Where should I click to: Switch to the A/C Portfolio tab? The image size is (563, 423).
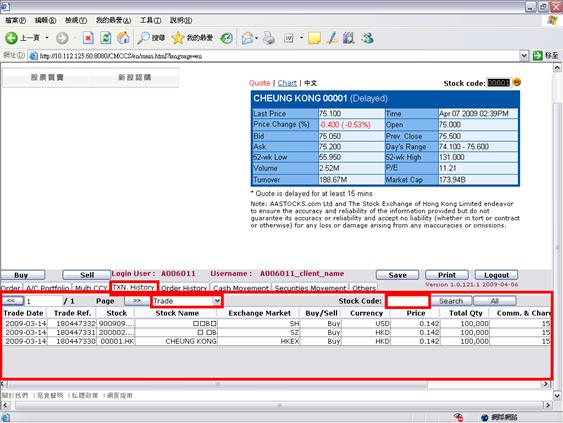47,288
